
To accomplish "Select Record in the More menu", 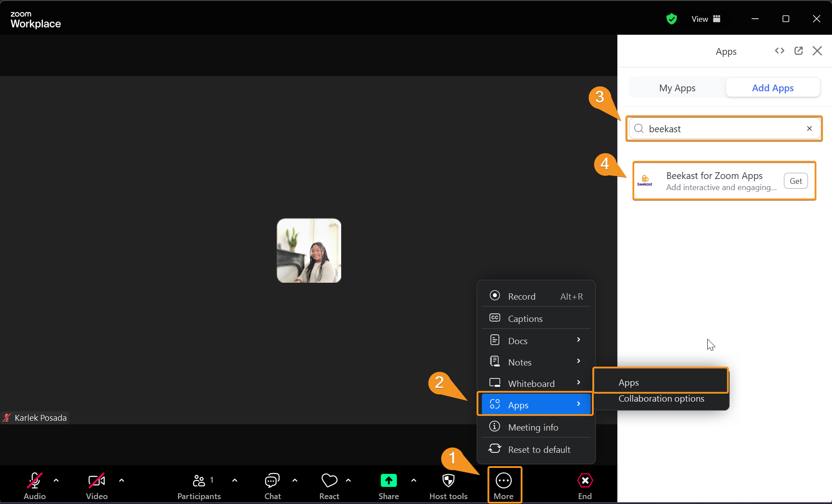I will coord(536,296).
